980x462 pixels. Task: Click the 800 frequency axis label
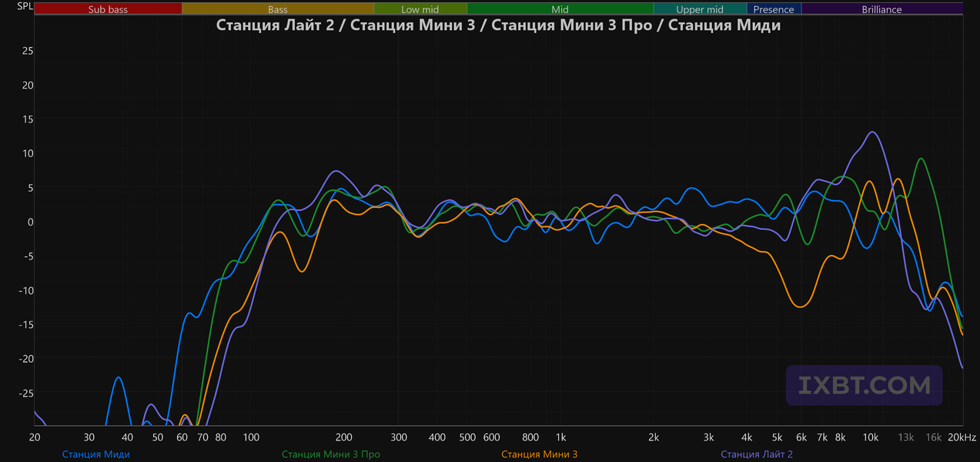click(530, 437)
